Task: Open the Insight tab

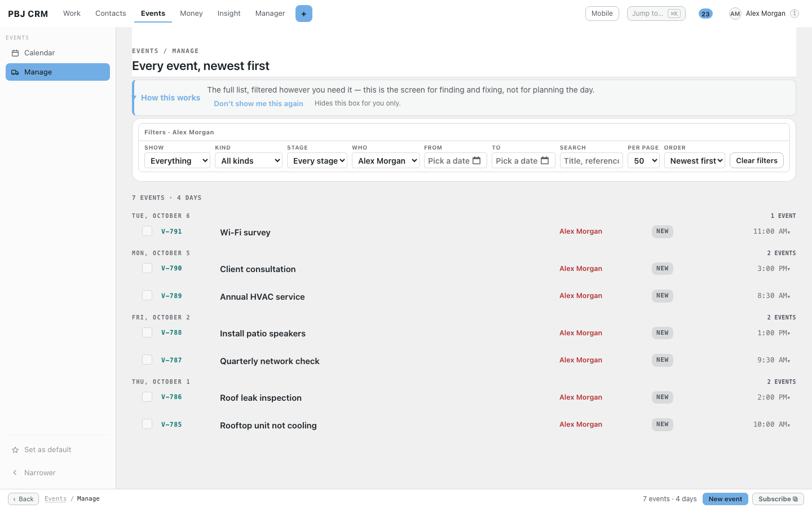Action: pos(229,14)
